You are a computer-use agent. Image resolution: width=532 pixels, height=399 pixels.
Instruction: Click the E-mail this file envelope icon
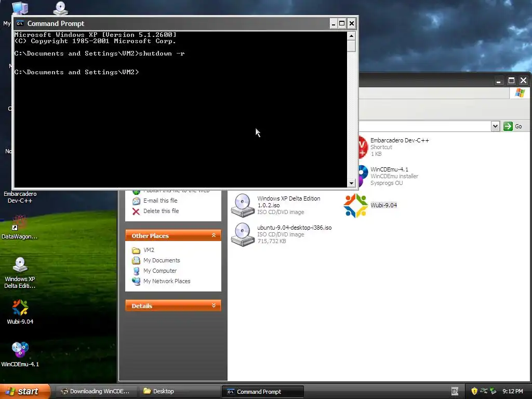pos(136,201)
